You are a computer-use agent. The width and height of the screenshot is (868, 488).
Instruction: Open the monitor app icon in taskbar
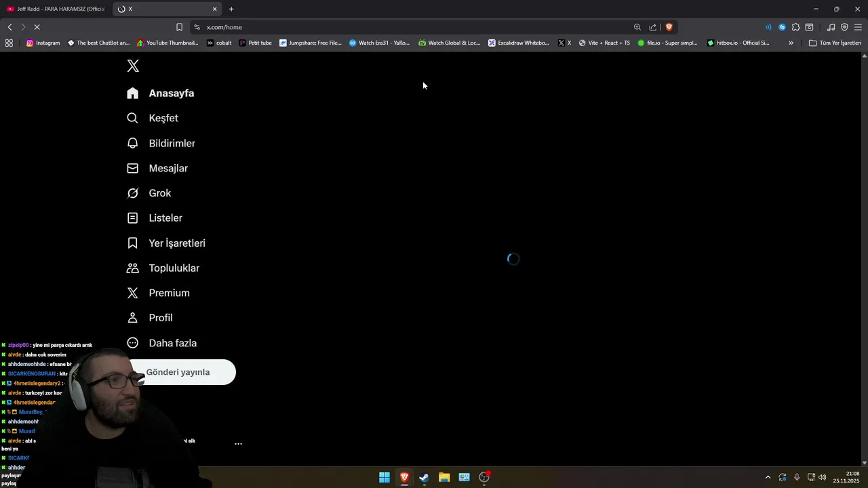464,477
